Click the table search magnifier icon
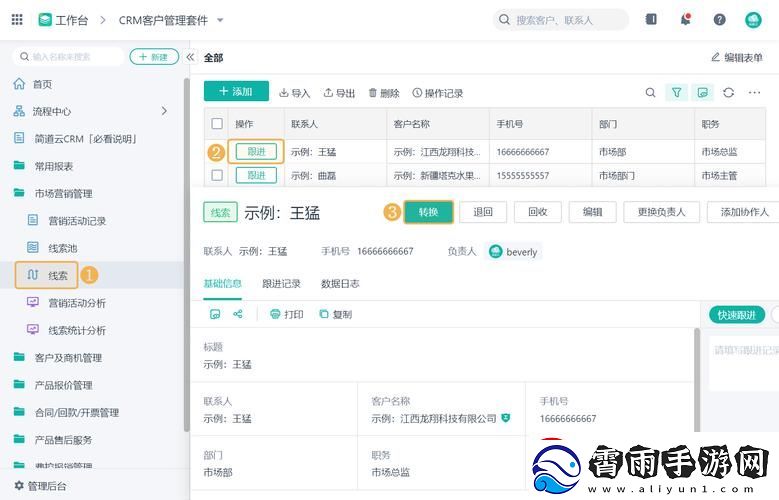This screenshot has height=500, width=779. pyautogui.click(x=650, y=92)
